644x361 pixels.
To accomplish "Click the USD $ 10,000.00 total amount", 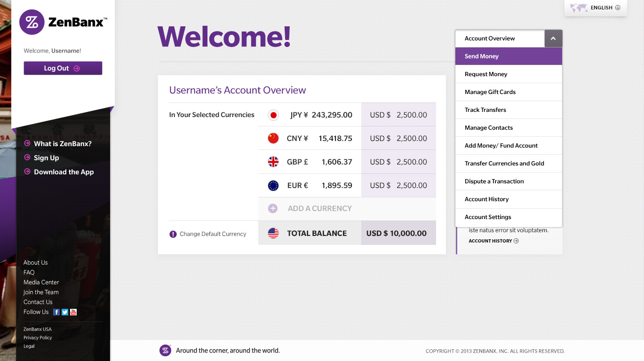I will [397, 233].
